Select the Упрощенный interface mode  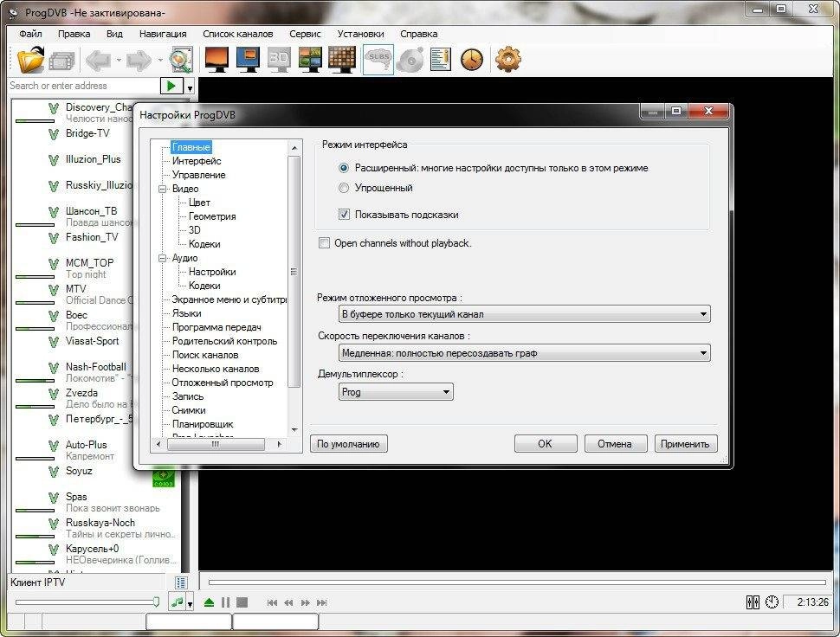(x=344, y=188)
